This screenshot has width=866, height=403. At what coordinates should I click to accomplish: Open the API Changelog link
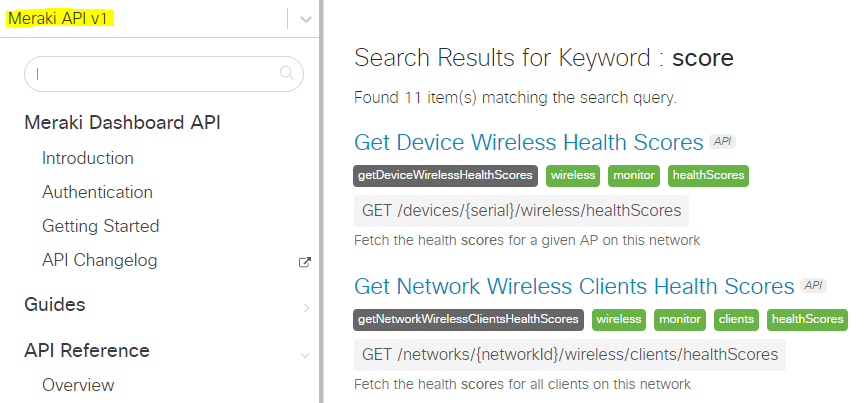tap(99, 260)
